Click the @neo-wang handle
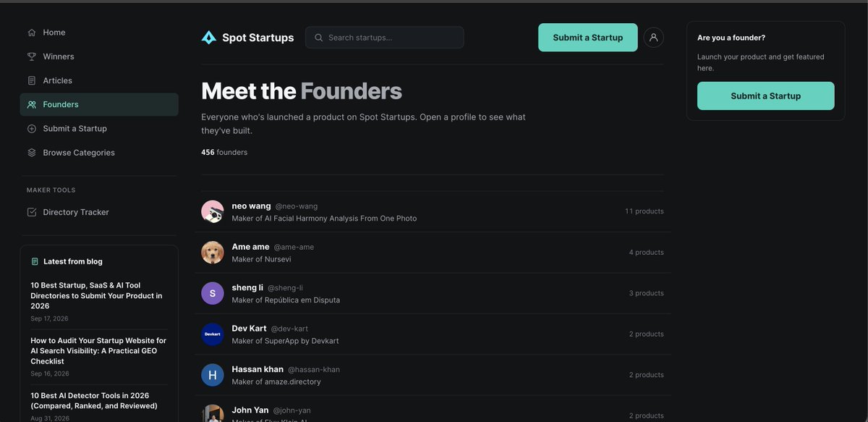The height and width of the screenshot is (422, 868). tap(297, 206)
